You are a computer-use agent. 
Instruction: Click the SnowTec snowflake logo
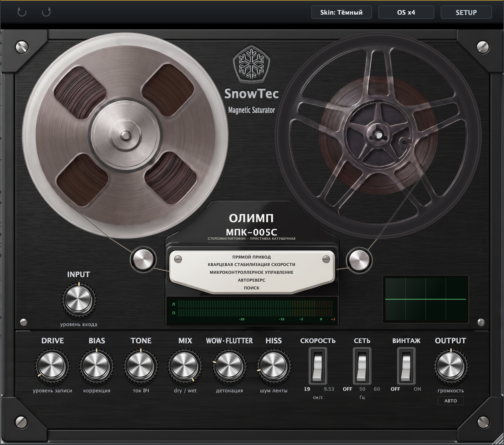point(251,64)
